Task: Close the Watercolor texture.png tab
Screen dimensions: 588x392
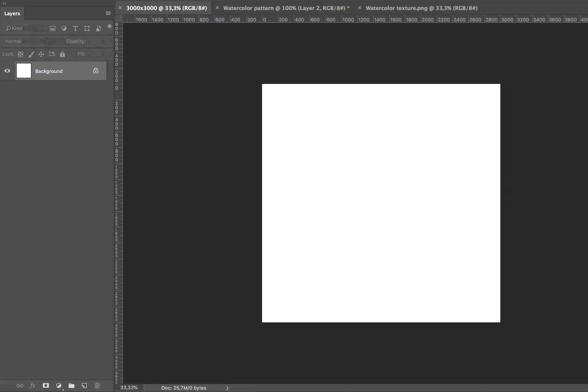Action: pyautogui.click(x=360, y=8)
